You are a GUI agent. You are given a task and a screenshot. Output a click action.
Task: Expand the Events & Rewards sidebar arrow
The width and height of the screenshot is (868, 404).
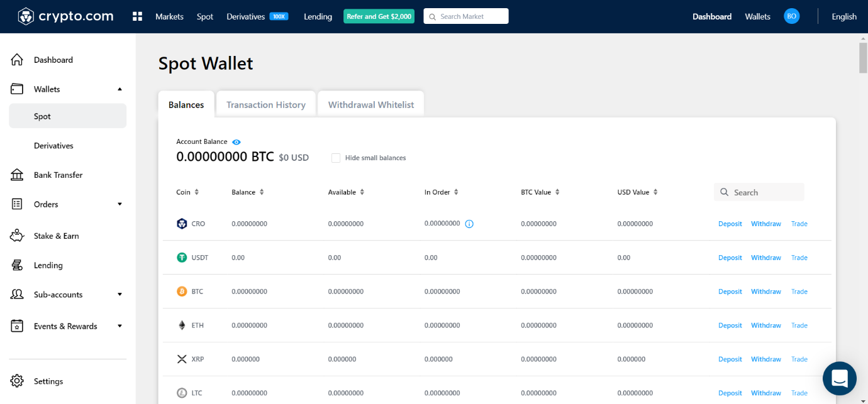point(120,326)
